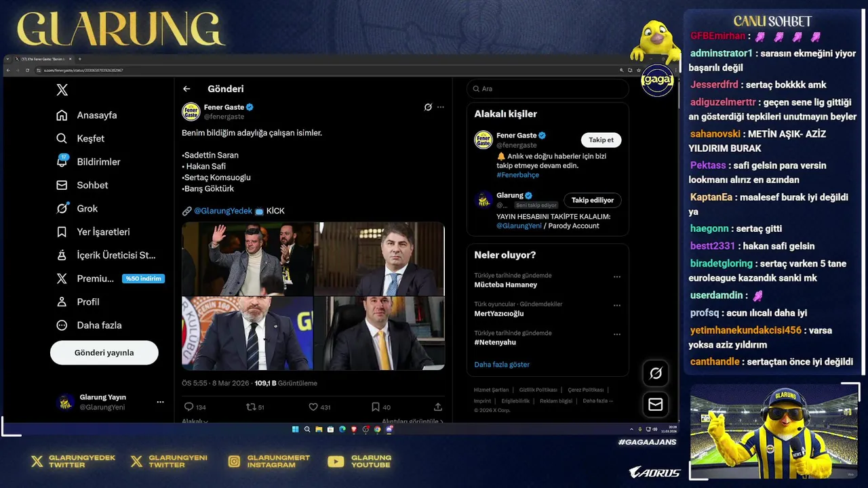Follow Fener Gaste with Takip et
Image resolution: width=868 pixels, height=488 pixels.
coord(601,140)
